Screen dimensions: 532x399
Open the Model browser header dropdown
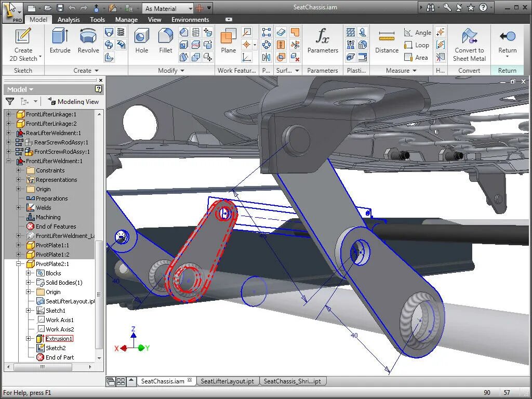pyautogui.click(x=20, y=89)
